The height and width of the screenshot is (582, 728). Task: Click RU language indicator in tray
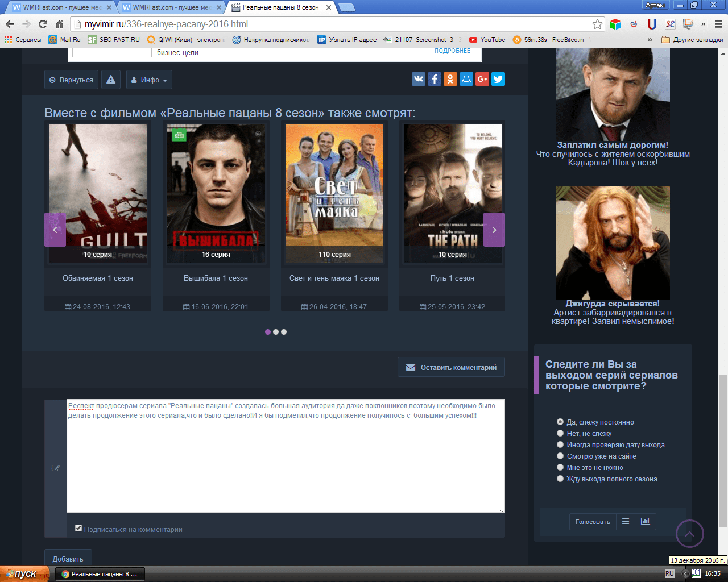click(669, 573)
